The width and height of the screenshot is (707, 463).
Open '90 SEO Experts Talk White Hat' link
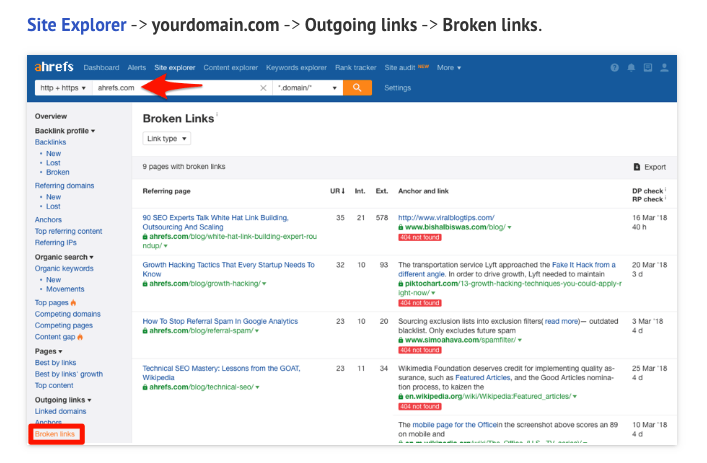pos(216,222)
